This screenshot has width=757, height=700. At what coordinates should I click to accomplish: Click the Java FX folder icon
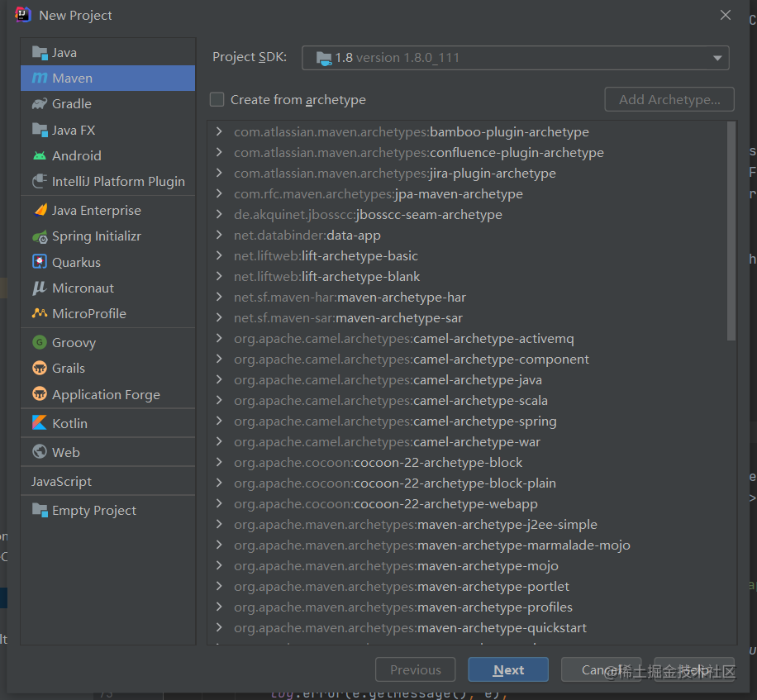point(40,130)
